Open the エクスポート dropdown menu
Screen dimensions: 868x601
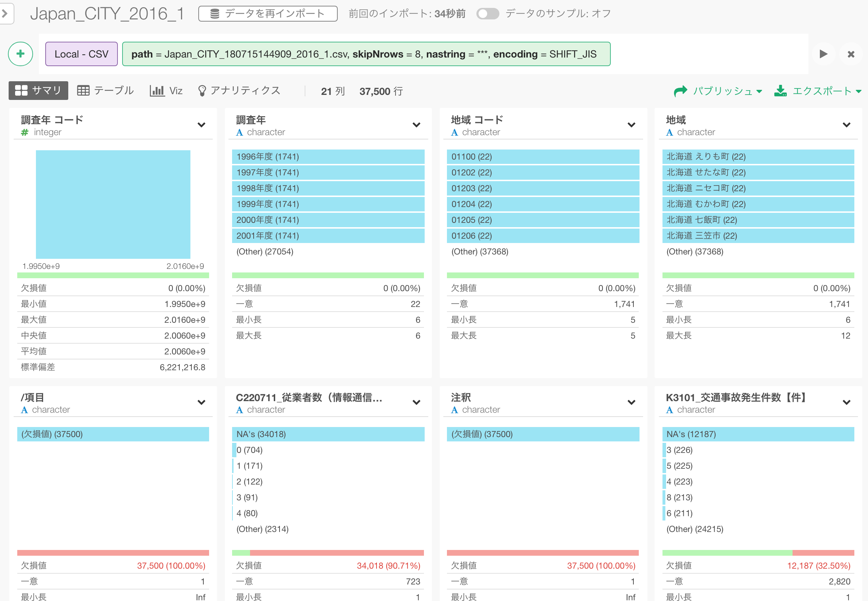coord(818,91)
